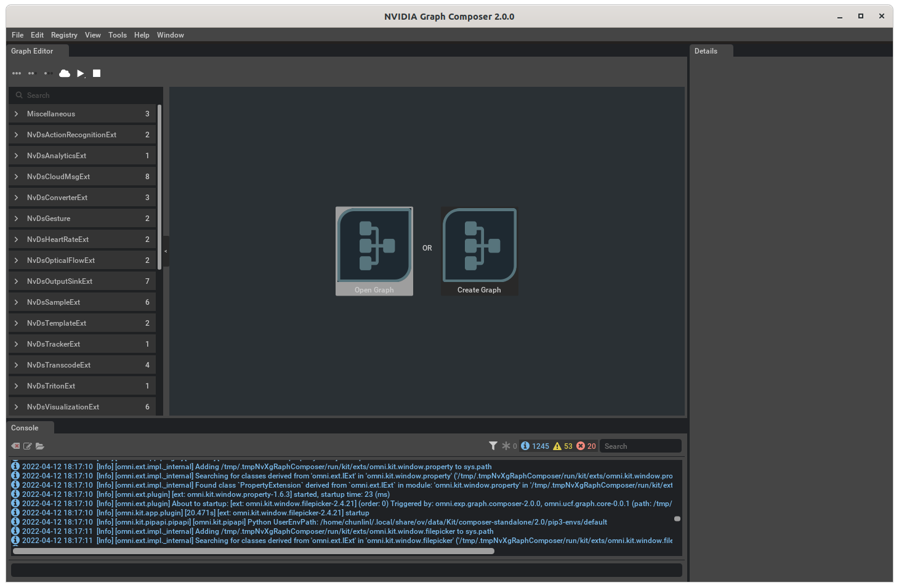Stop graph execution using the Stop icon
This screenshot has width=899, height=588.
pyautogui.click(x=97, y=73)
